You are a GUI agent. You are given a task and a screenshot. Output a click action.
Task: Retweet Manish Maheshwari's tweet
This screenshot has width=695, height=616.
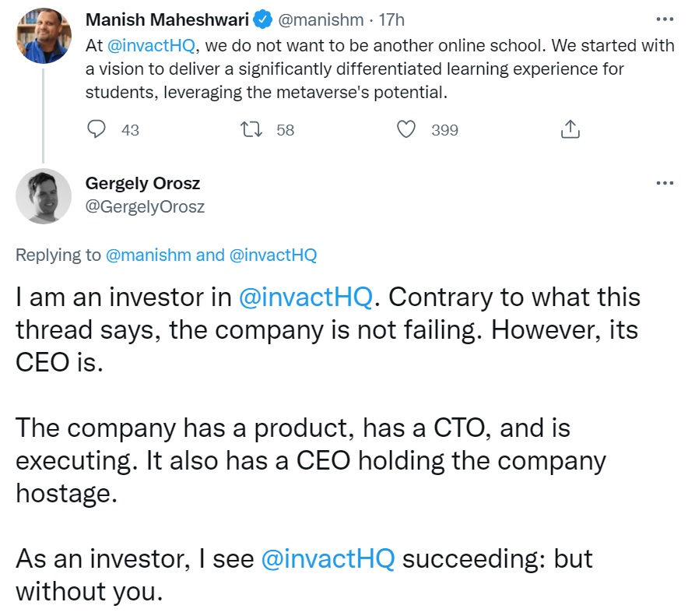252,129
